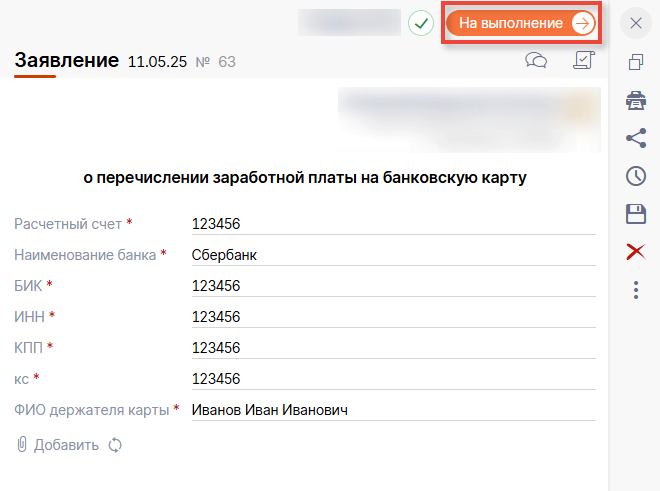Viewport: 660px width, 491px height.
Task: Open change history clock icon
Action: point(635,176)
